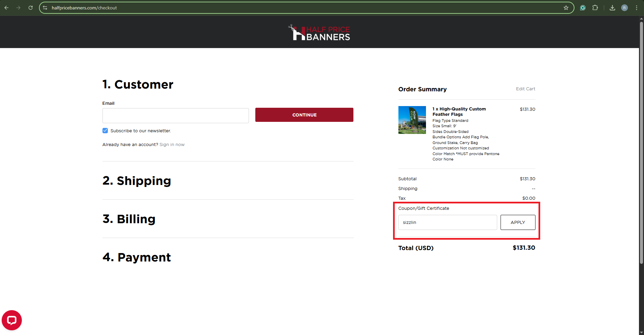644x335 pixels.
Task: Click the browser address bar URL
Action: click(x=84, y=8)
